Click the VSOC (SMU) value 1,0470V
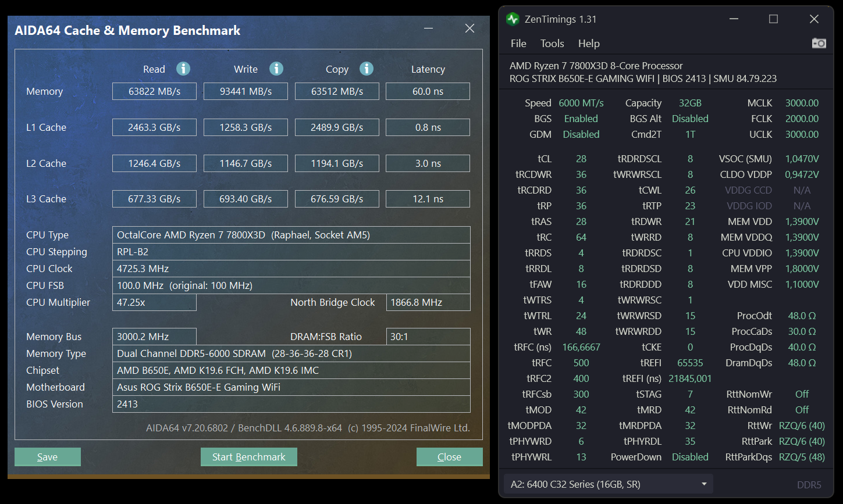 (x=802, y=159)
